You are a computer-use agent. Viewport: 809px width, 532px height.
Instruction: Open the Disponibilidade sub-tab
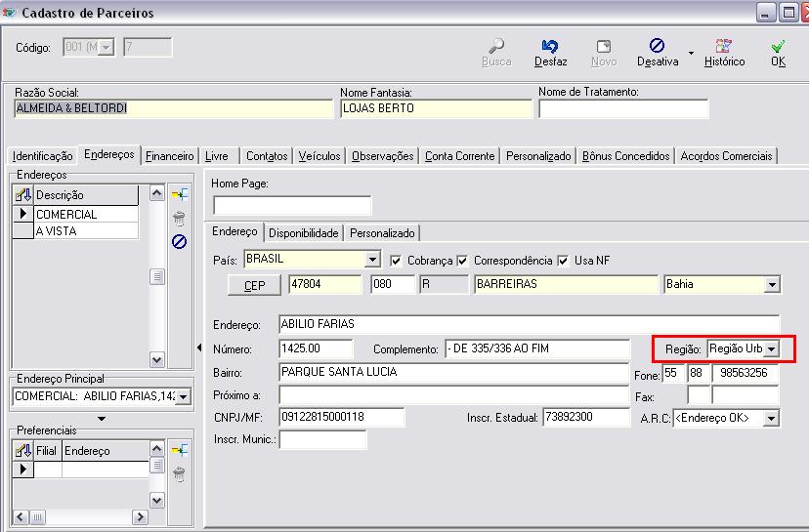[304, 233]
